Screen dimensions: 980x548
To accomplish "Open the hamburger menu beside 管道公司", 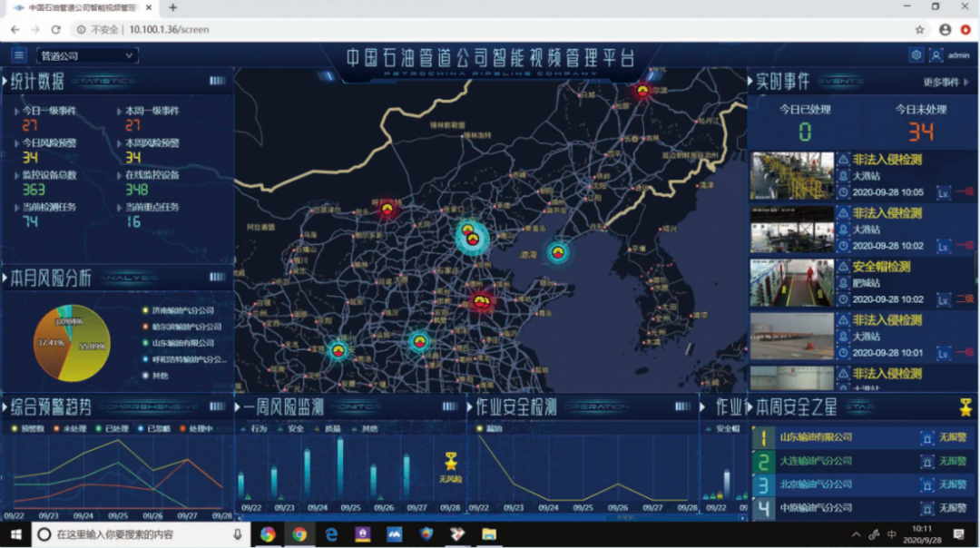I will [x=19, y=55].
